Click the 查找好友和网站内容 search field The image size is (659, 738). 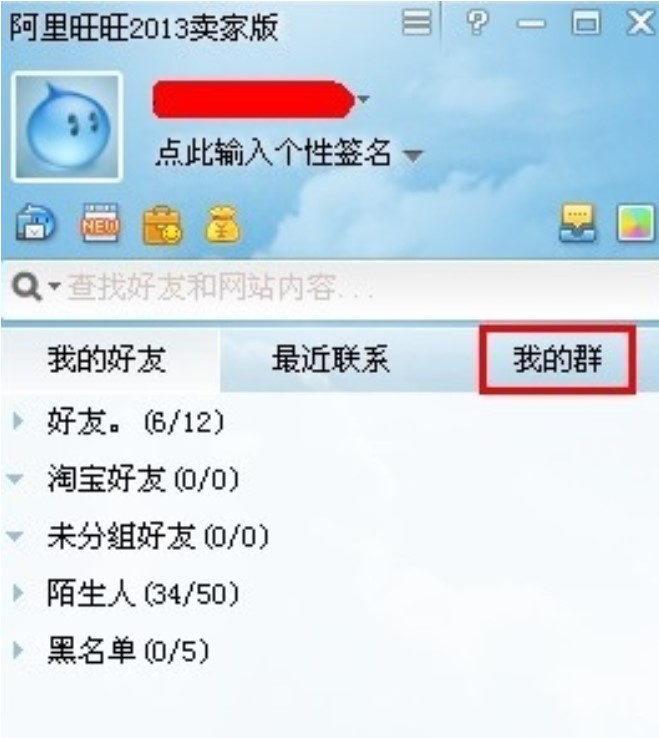coord(330,287)
